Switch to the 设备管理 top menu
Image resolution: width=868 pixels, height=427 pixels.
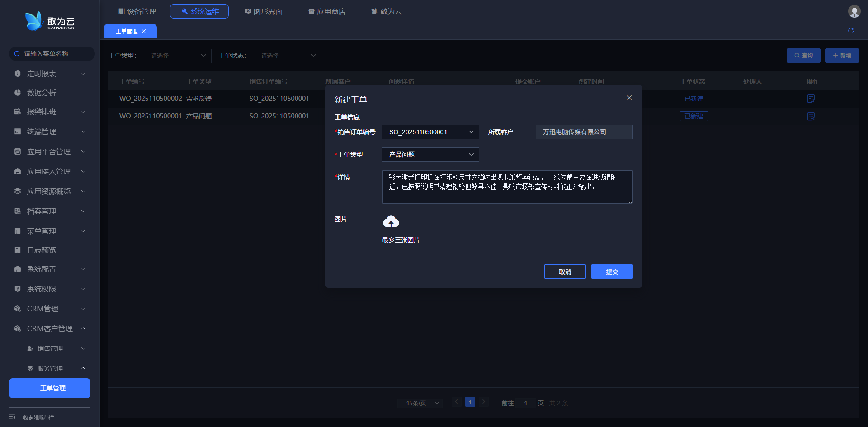click(137, 11)
